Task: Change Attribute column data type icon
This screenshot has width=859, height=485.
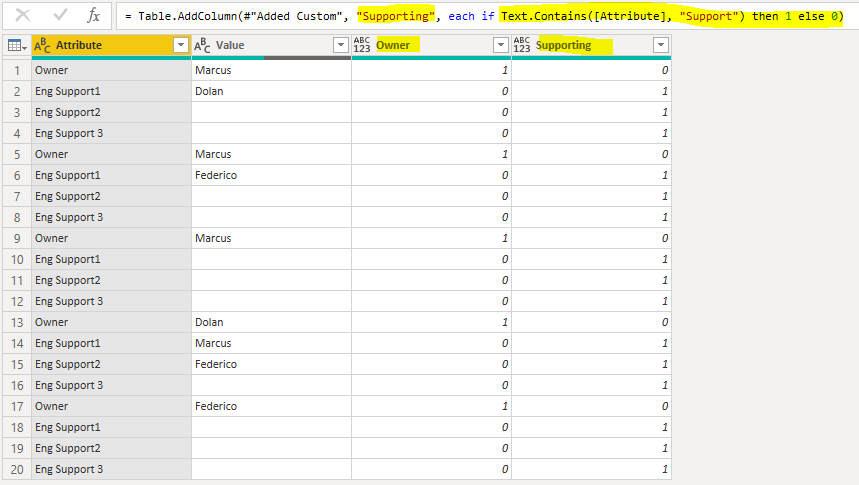Action: click(42, 45)
